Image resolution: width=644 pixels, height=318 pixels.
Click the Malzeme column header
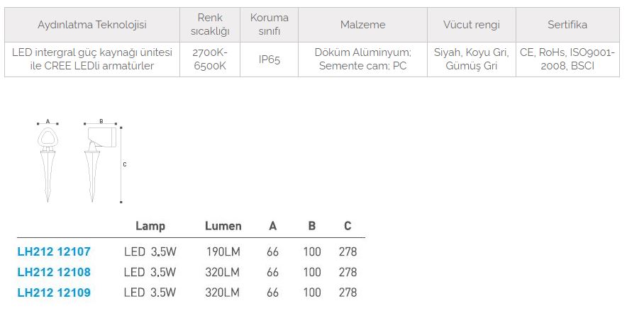(x=362, y=25)
